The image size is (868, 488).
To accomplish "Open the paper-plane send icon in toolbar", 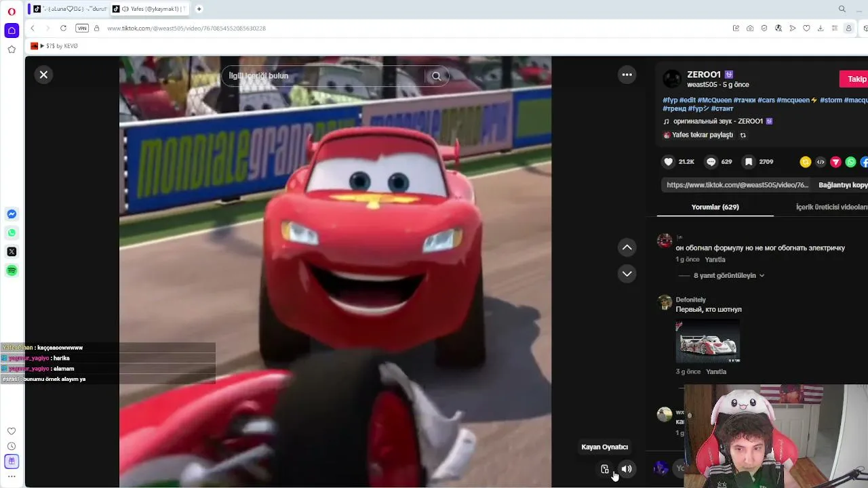I will [x=792, y=28].
